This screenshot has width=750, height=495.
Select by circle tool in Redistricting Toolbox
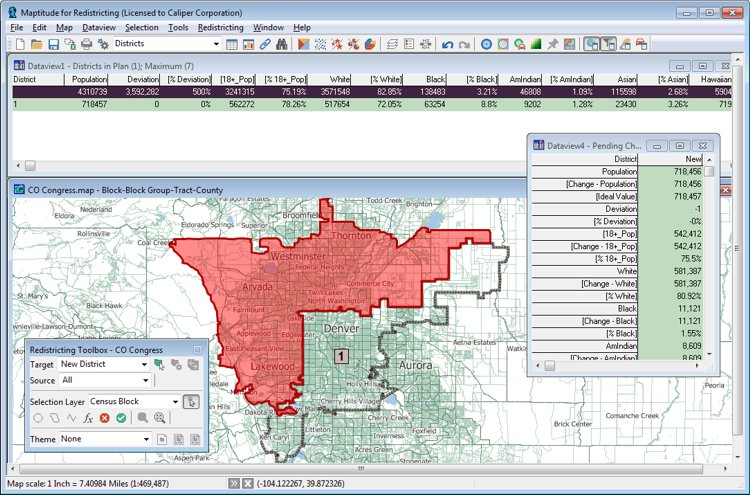tap(38, 417)
